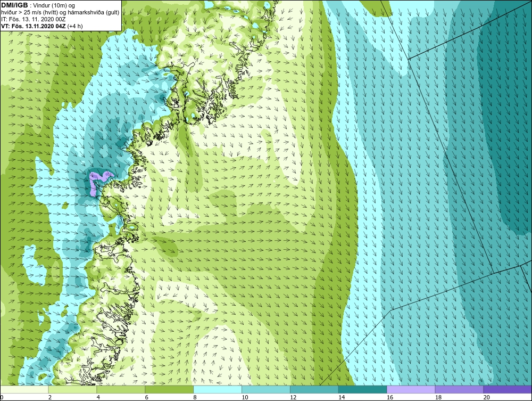Pick the 12–14 m/s teal legend swatch

314,389
